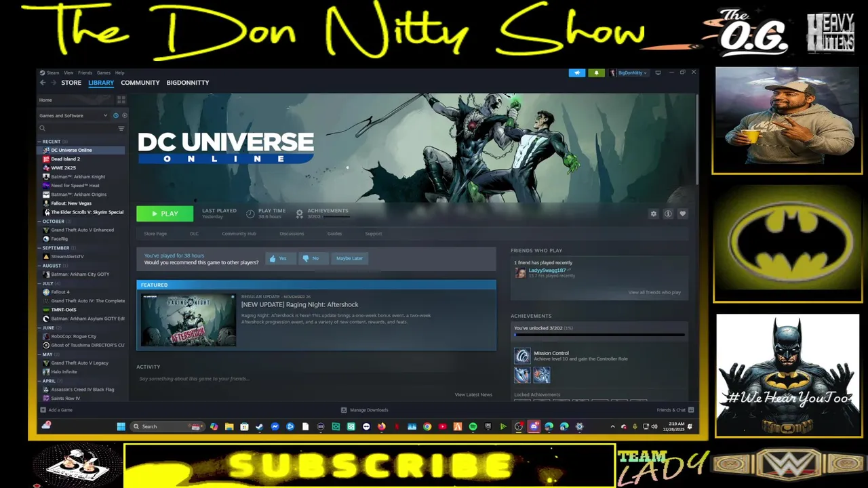
Task: Toggle library grid view icon beside Home
Action: point(121,100)
